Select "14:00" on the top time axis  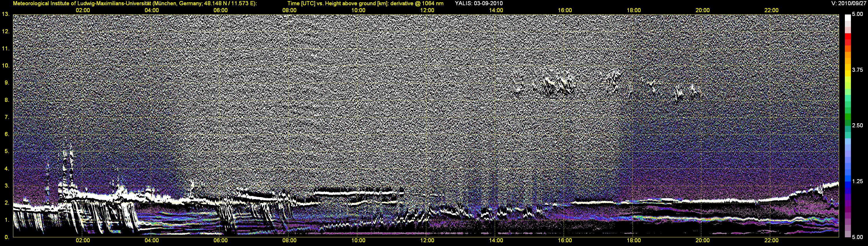(x=496, y=10)
